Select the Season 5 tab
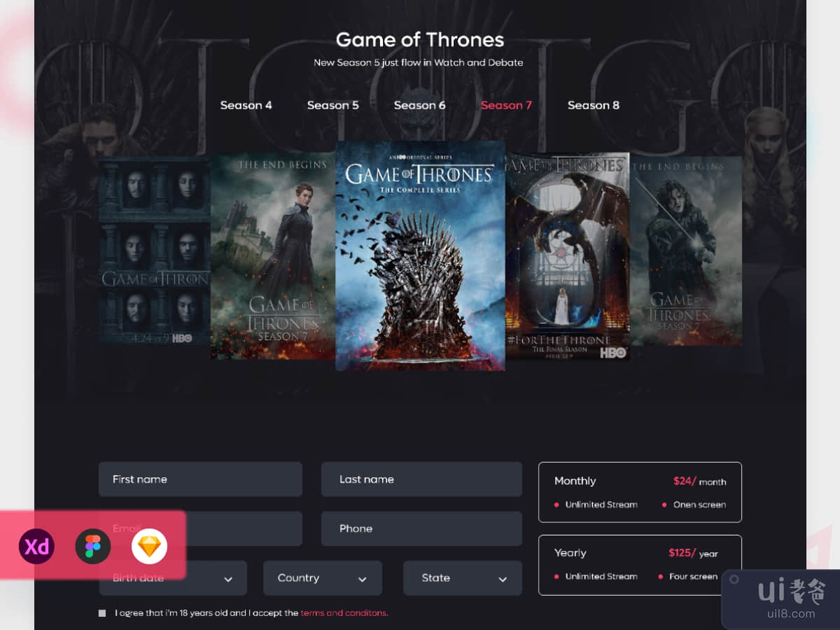 click(332, 105)
